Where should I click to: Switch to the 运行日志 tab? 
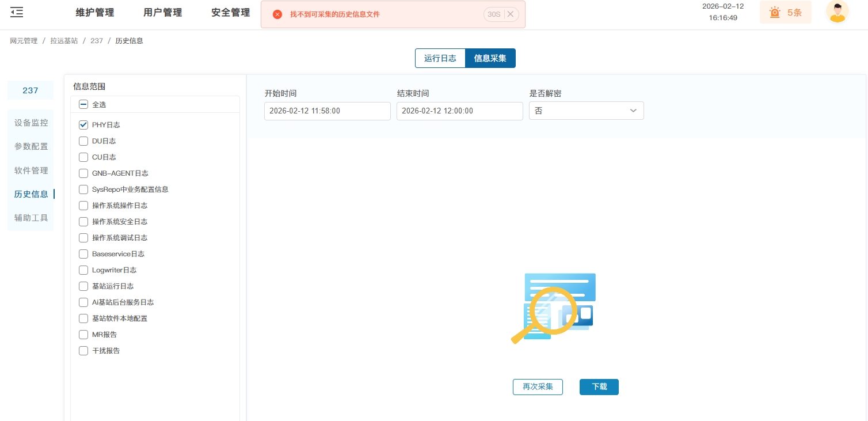click(x=440, y=58)
